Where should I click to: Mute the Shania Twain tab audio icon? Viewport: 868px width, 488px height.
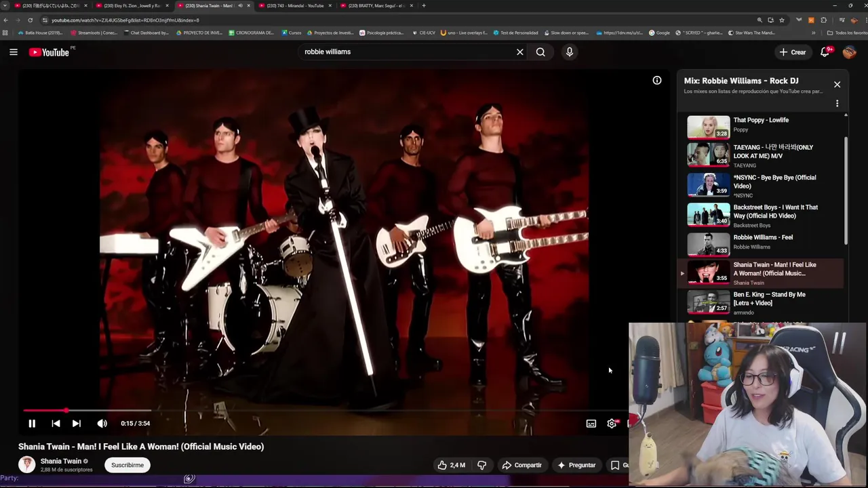(240, 5)
